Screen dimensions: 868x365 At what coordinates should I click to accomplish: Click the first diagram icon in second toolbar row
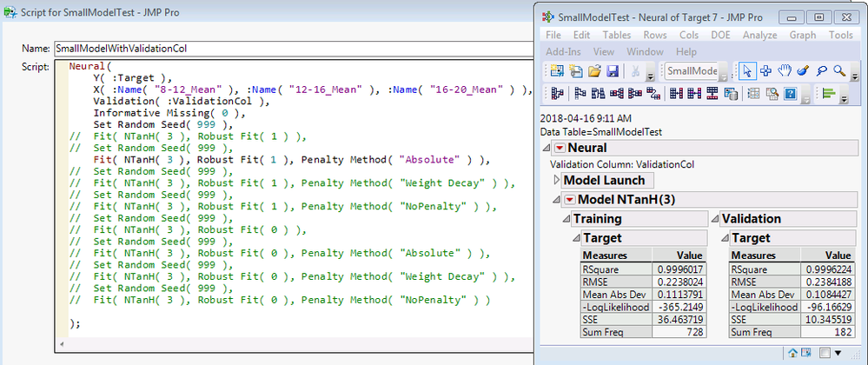pos(558,93)
